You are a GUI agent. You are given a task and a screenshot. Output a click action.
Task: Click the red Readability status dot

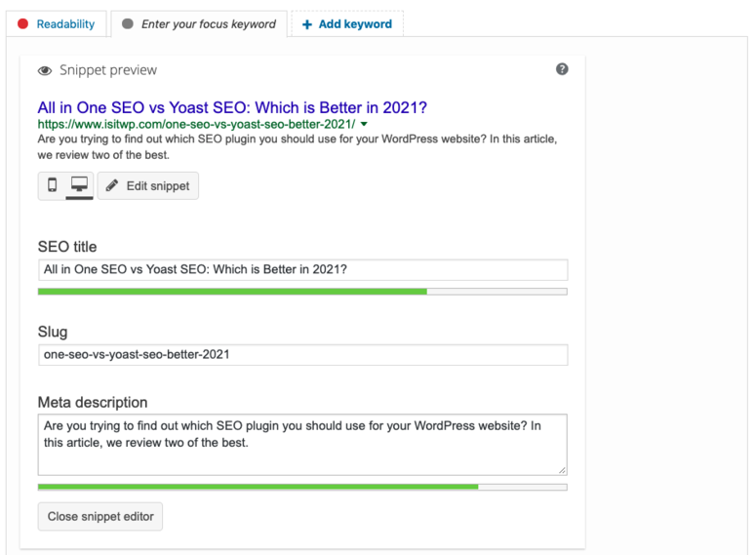pos(22,23)
